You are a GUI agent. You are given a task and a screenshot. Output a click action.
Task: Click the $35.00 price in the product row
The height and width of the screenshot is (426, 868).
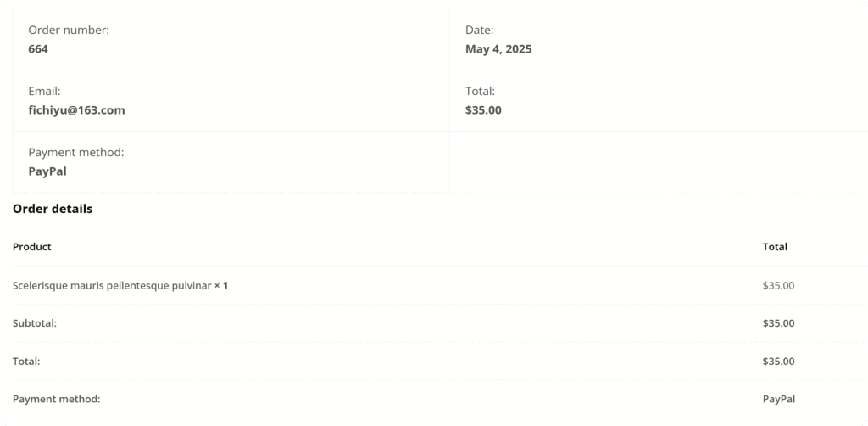click(778, 286)
